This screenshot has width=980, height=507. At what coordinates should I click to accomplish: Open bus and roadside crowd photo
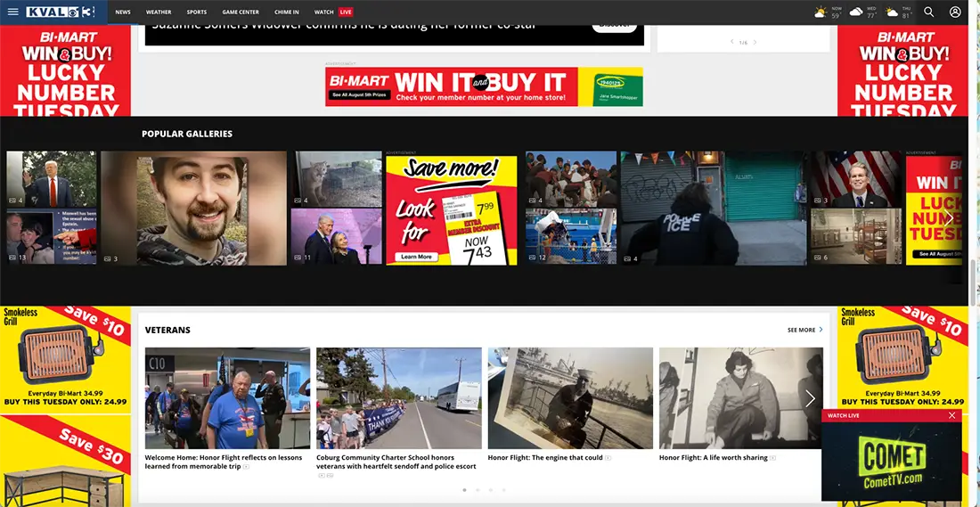399,398
